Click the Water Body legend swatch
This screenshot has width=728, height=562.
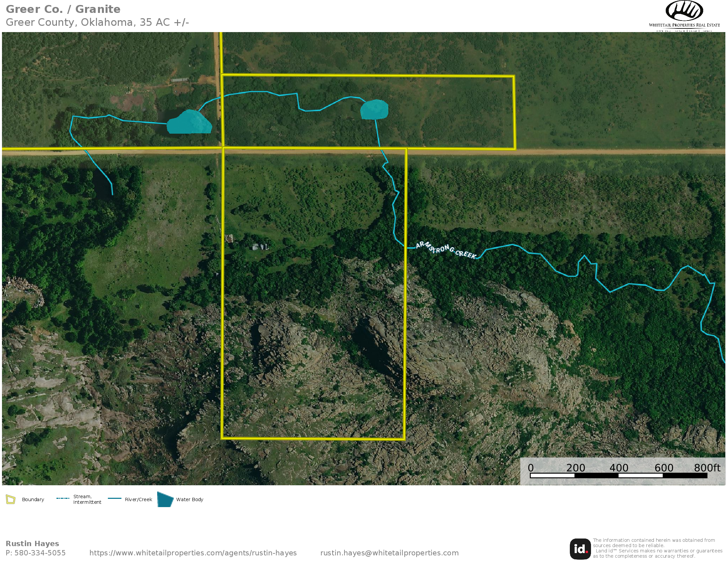click(x=165, y=499)
